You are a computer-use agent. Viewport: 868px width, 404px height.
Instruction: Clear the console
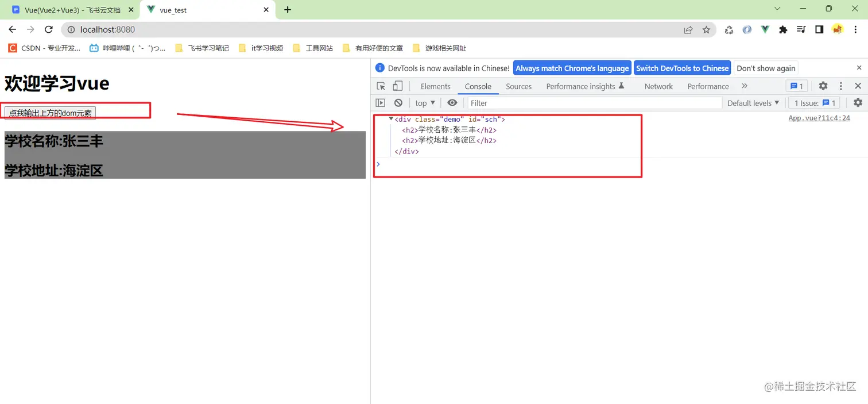coord(398,103)
